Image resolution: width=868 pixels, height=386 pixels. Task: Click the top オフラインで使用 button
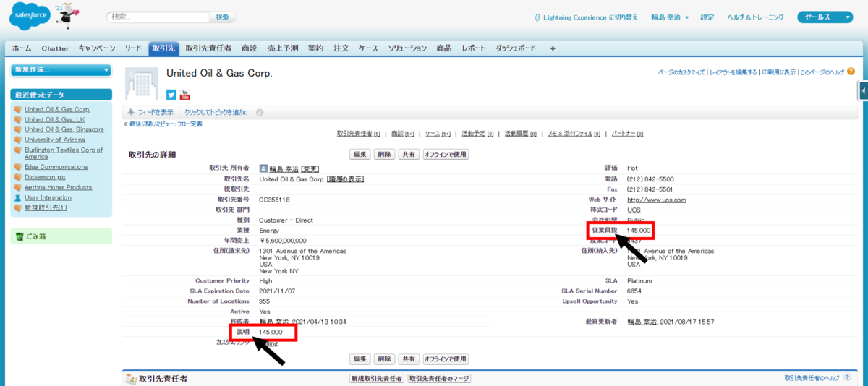pyautogui.click(x=446, y=154)
